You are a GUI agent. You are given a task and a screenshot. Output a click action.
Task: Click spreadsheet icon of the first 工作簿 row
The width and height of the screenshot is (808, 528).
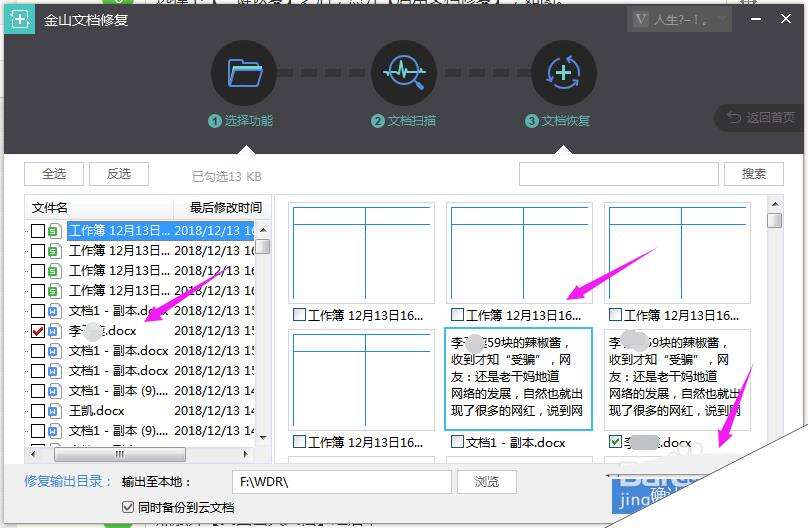[55, 231]
